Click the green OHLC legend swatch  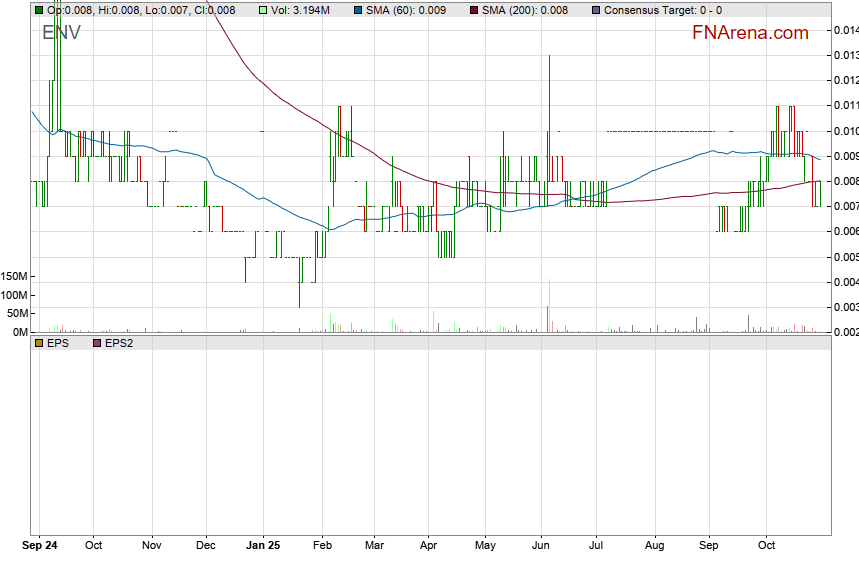[x=39, y=9]
